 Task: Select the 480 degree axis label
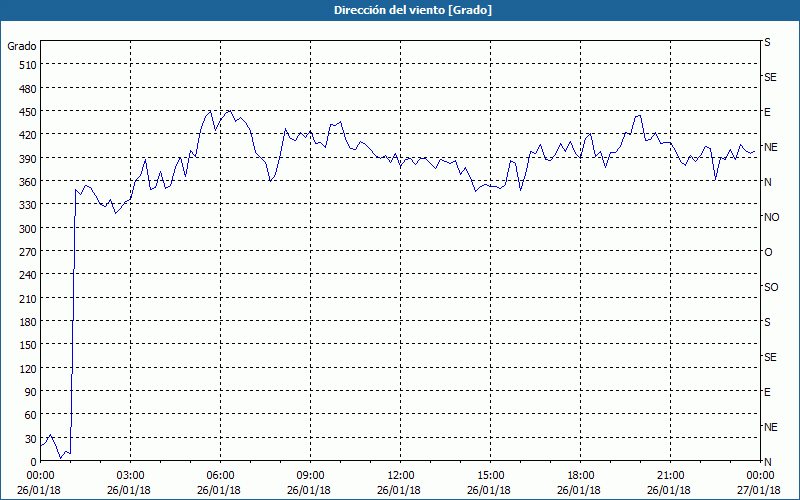pyautogui.click(x=28, y=88)
